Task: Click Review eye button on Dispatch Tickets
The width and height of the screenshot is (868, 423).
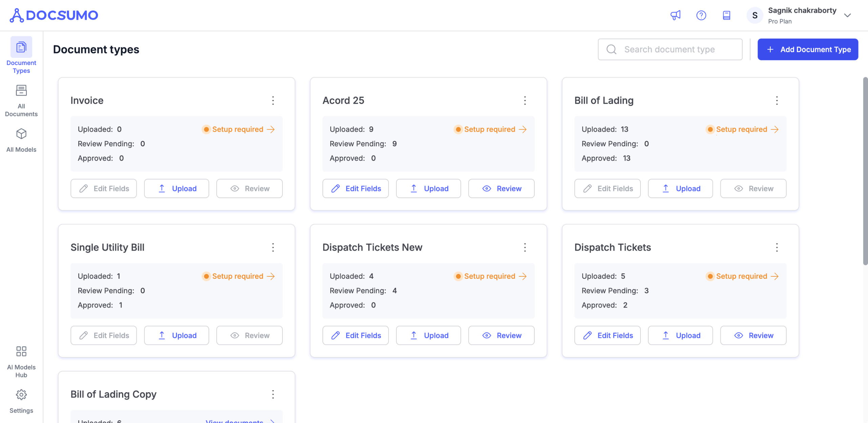Action: point(753,335)
